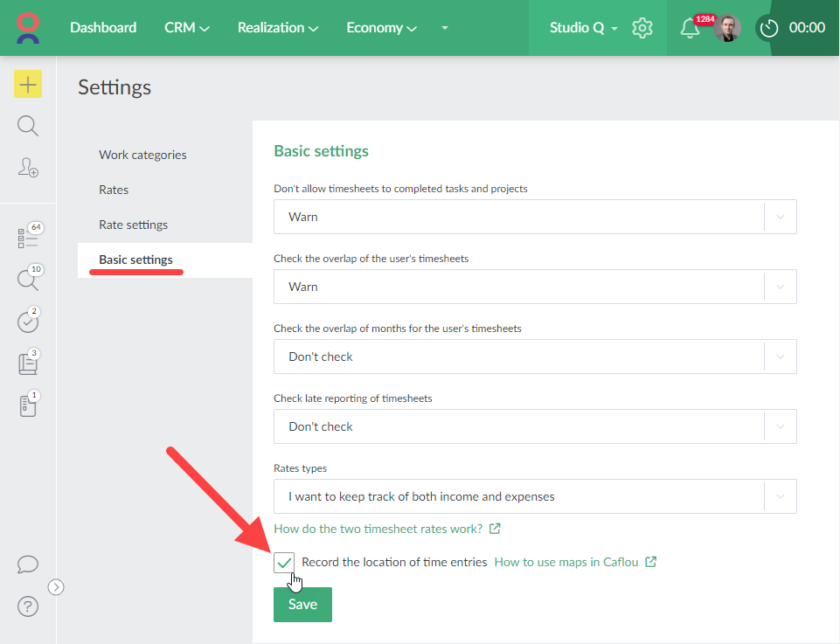Open search from the left sidebar
The height and width of the screenshot is (644, 840).
click(28, 126)
